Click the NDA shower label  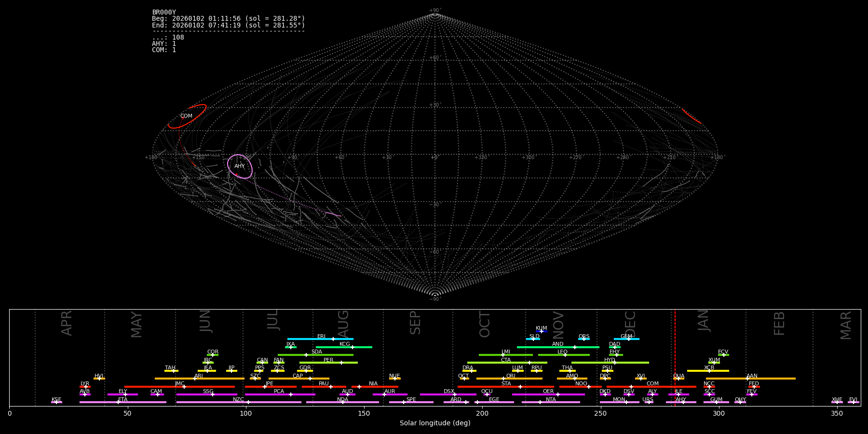pyautogui.click(x=343, y=400)
